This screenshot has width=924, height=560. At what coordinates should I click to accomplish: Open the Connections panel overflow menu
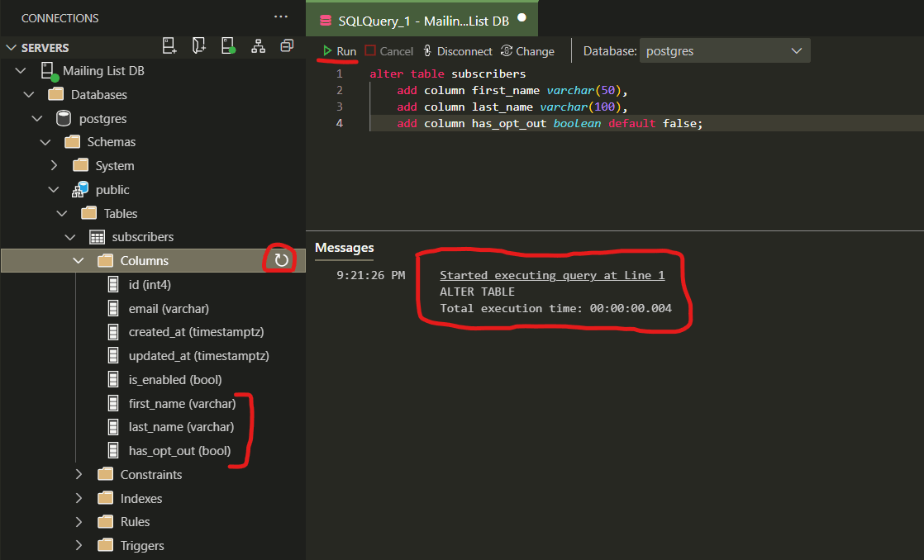280,16
